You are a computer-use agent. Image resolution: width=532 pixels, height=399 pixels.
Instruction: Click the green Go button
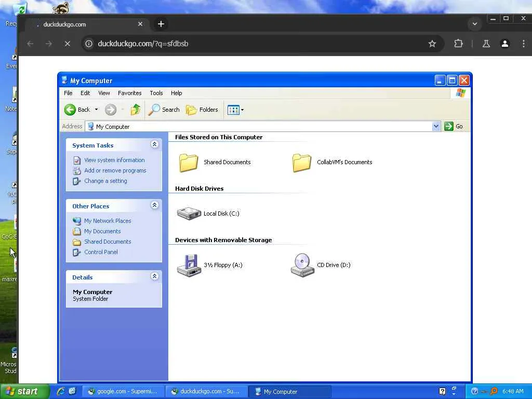pyautogui.click(x=454, y=126)
